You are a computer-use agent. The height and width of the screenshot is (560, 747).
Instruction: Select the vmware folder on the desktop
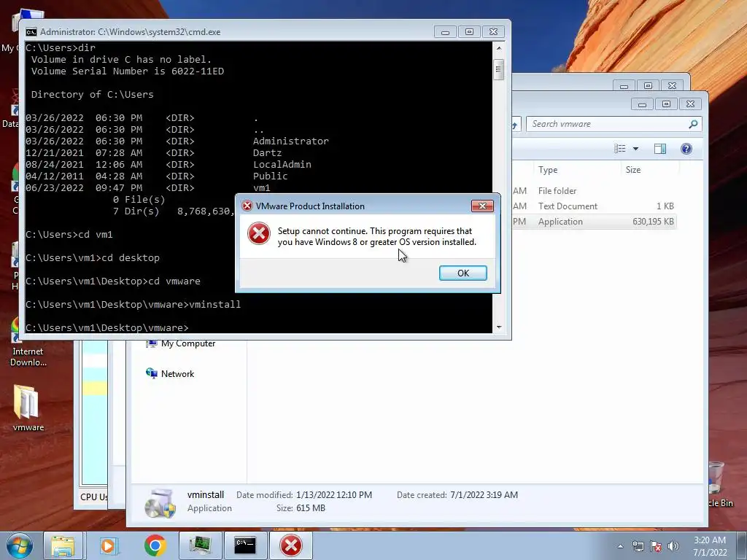point(28,408)
